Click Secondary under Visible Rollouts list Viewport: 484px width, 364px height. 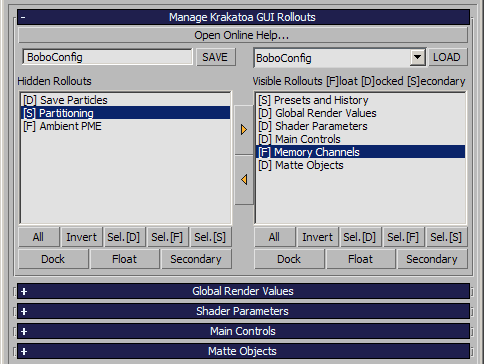(x=432, y=259)
